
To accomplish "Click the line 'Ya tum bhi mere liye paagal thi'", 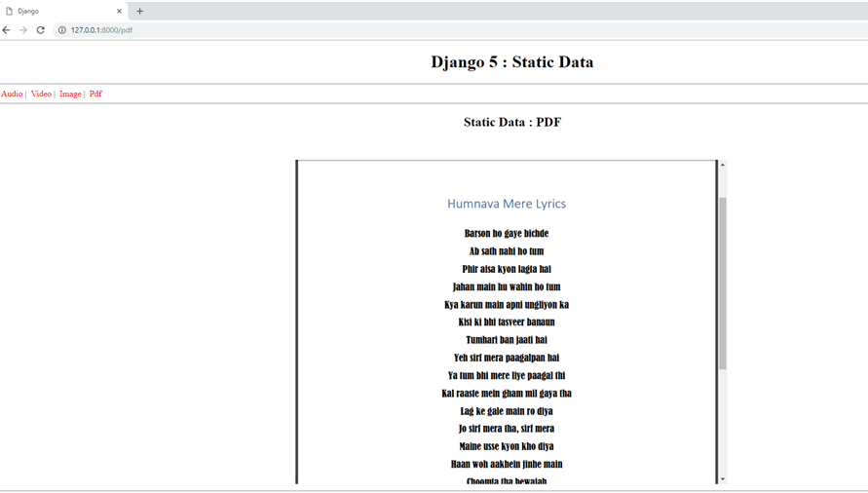I will tap(507, 375).
